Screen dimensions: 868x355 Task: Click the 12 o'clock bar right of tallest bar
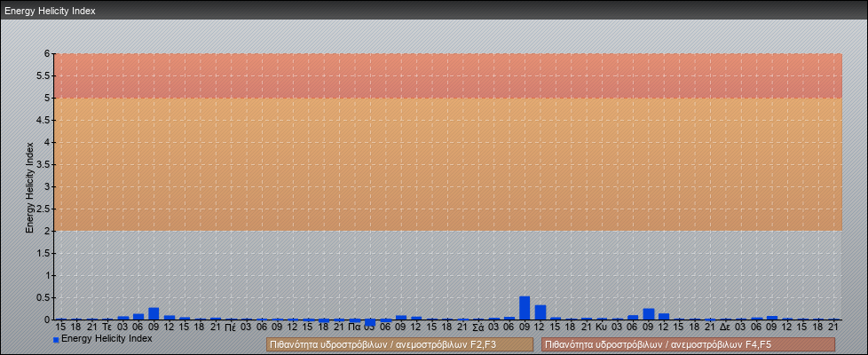point(540,312)
